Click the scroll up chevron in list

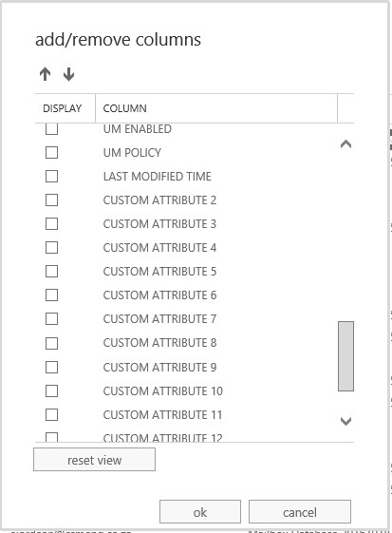coord(345,144)
